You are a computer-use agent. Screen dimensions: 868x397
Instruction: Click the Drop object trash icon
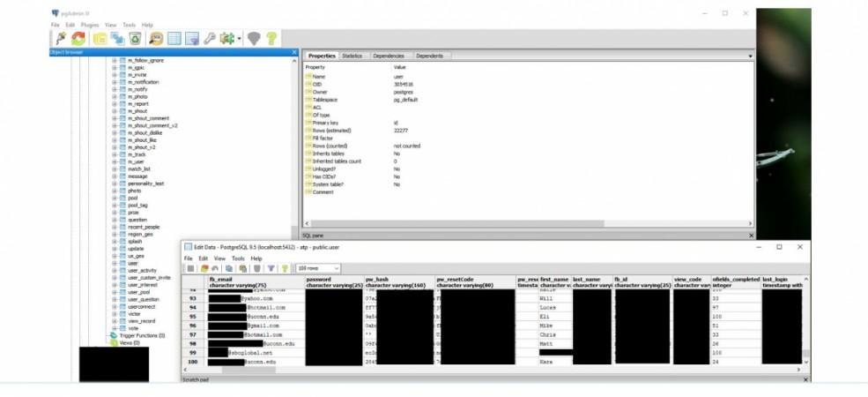click(x=135, y=39)
